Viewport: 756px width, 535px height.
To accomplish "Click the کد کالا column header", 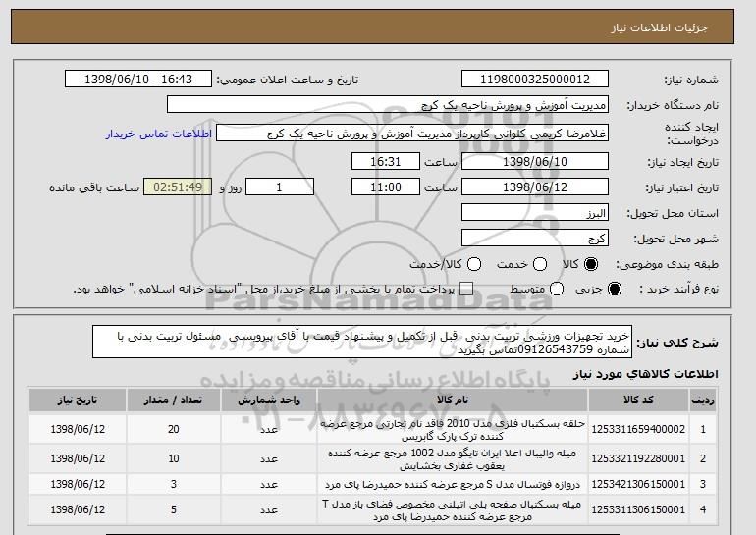I will [x=638, y=401].
